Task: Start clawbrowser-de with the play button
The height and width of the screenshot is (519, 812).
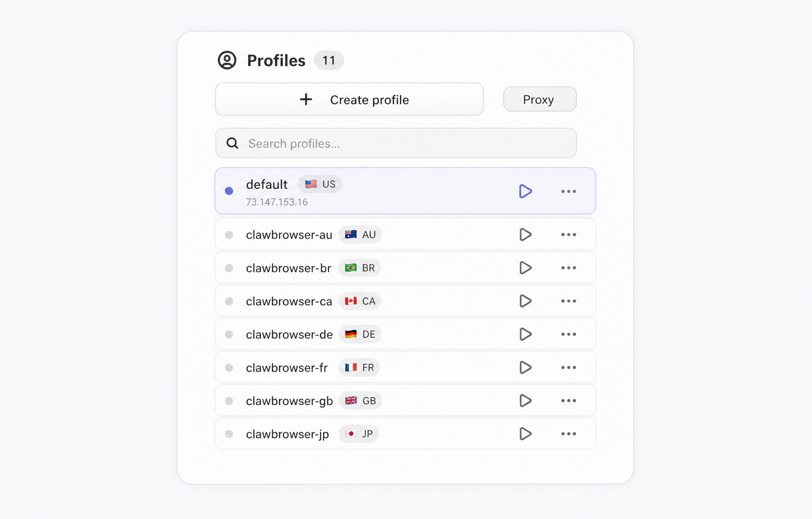Action: click(x=525, y=334)
